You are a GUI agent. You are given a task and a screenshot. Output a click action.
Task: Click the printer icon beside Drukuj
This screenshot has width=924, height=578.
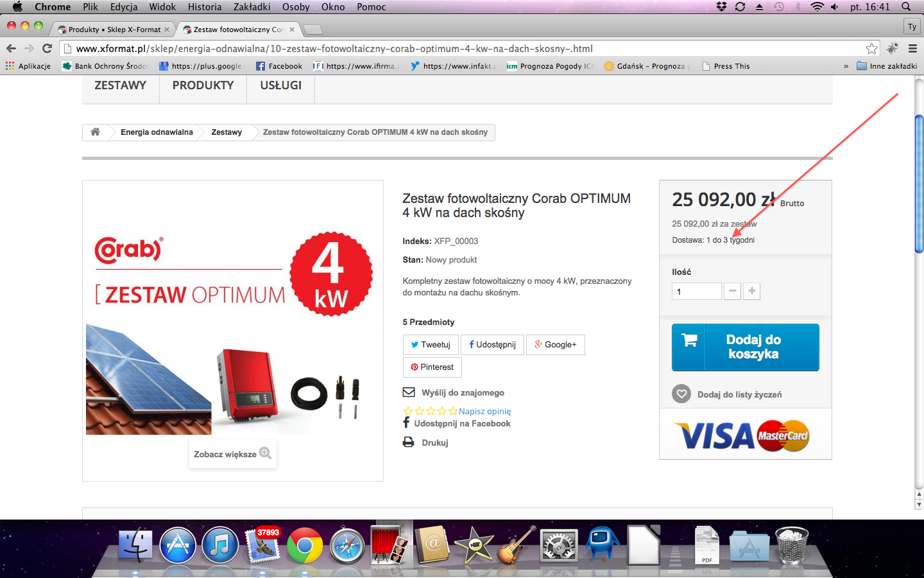click(x=408, y=442)
